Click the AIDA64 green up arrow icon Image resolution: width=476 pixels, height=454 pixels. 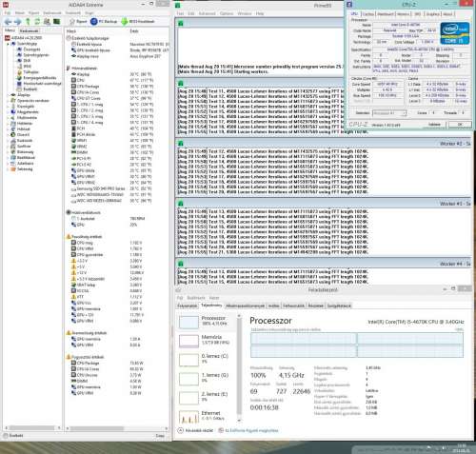28,22
